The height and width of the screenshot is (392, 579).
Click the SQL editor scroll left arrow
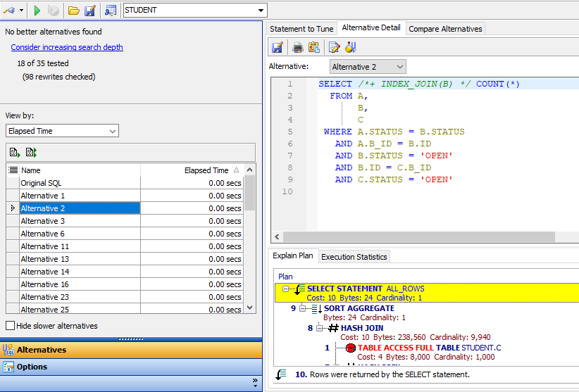click(277, 236)
